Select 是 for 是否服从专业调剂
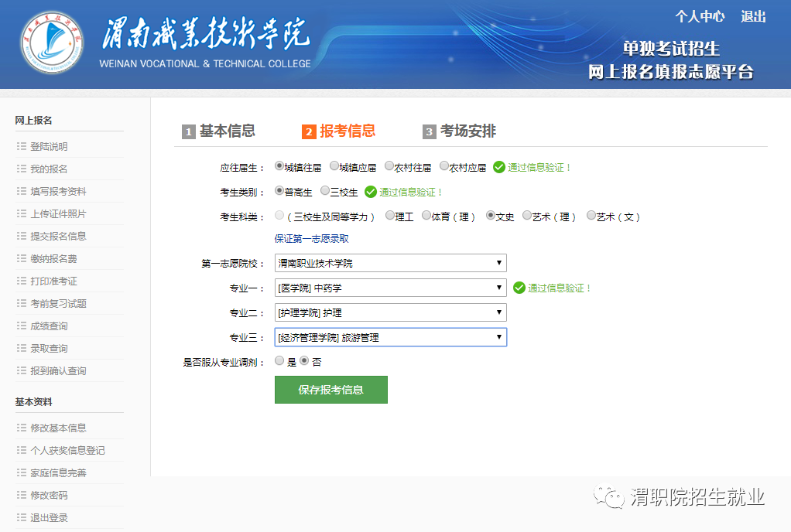Screen dimensions: 791x532 (279, 360)
